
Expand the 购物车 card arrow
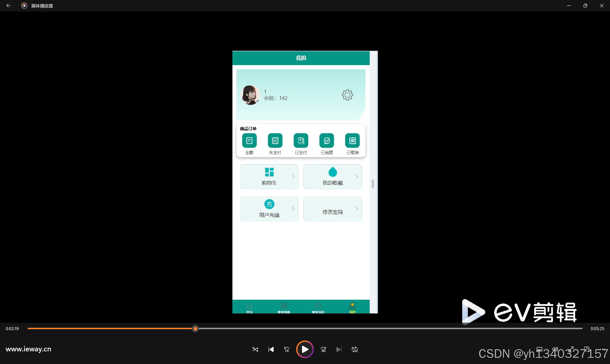293,176
